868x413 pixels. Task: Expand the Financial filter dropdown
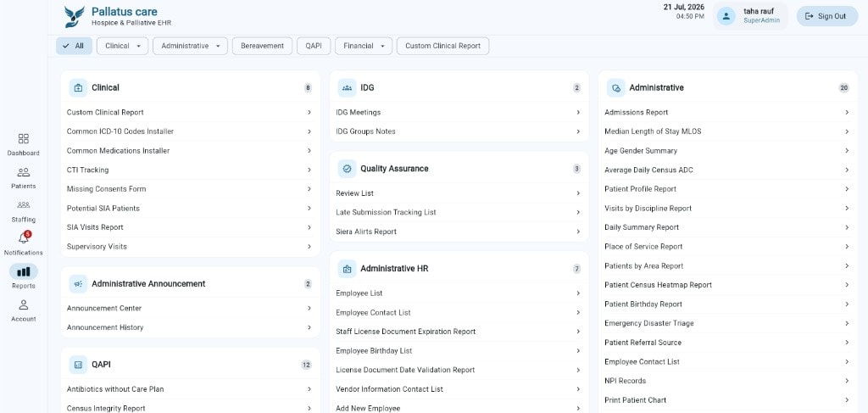tap(363, 46)
